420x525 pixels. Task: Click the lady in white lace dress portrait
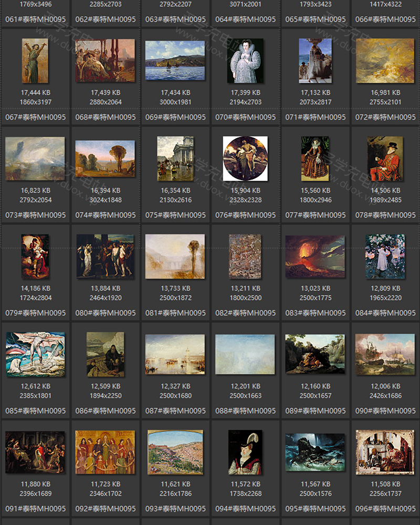245,60
